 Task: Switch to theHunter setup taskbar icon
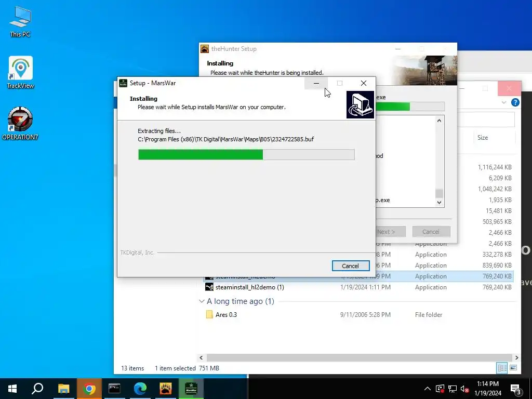166,389
